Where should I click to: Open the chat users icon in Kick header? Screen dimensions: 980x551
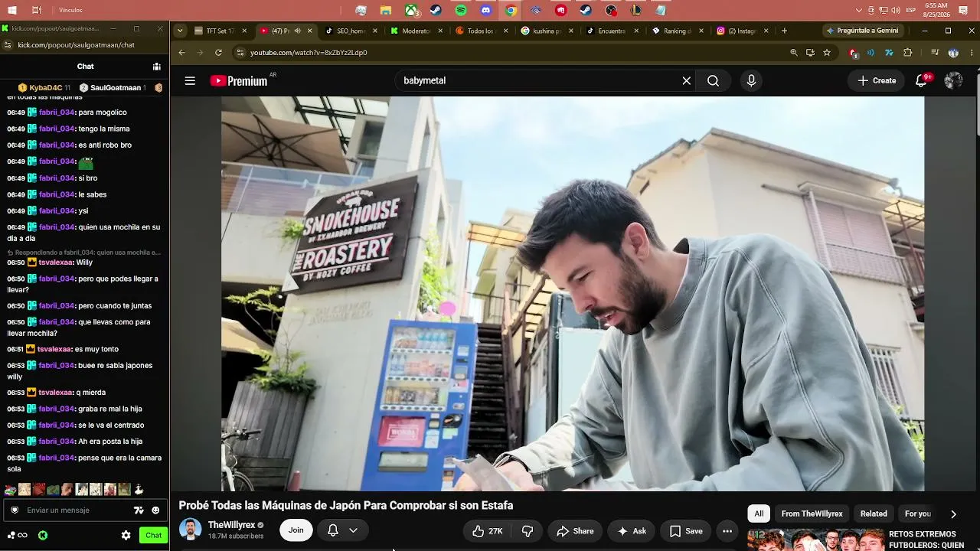(x=156, y=67)
